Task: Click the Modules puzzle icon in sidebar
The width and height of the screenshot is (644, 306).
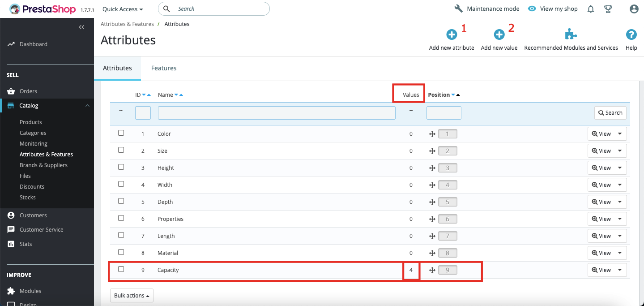Action: click(11, 291)
